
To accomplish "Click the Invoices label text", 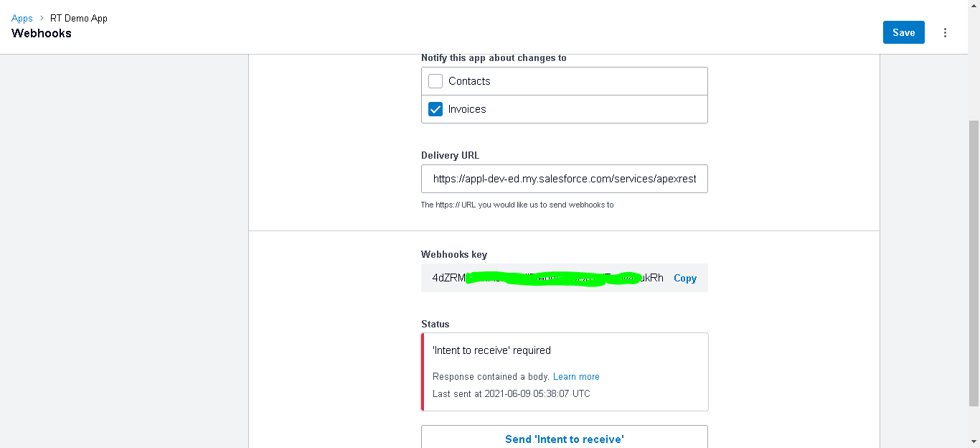I will click(x=467, y=109).
